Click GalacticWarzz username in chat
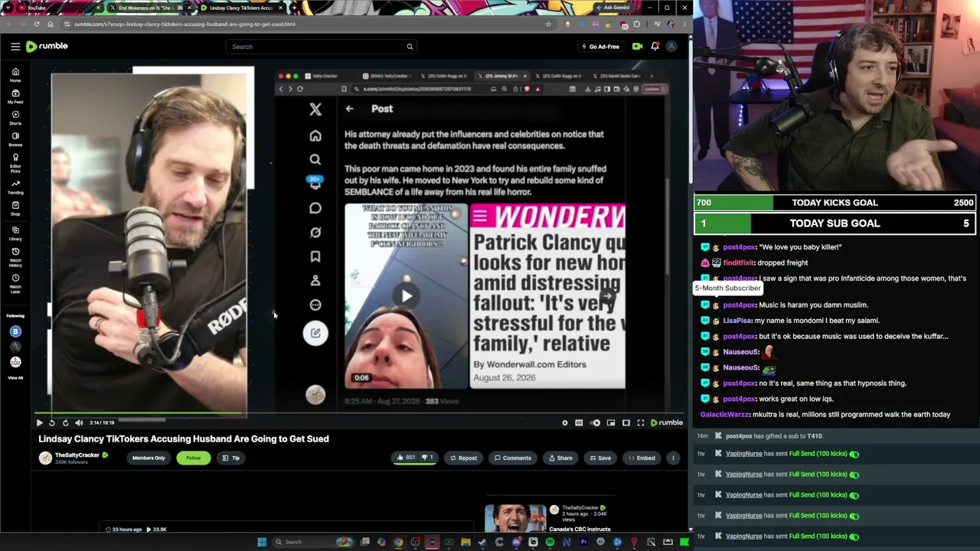Viewport: 980px width, 551px height. pyautogui.click(x=725, y=415)
